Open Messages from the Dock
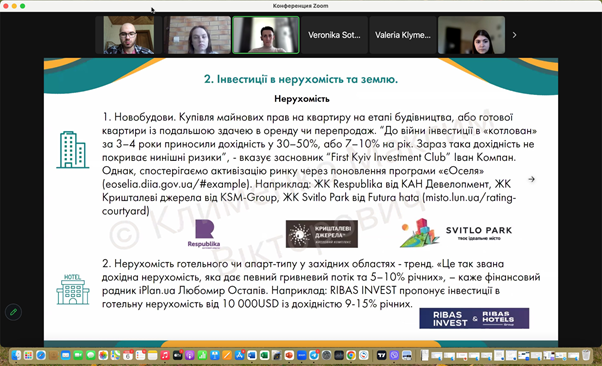 tap(91, 355)
